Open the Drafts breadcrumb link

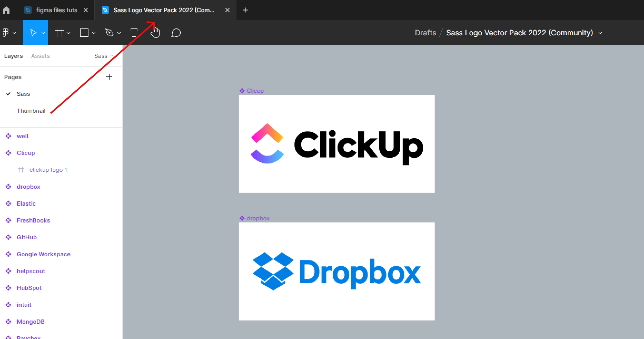coord(425,32)
